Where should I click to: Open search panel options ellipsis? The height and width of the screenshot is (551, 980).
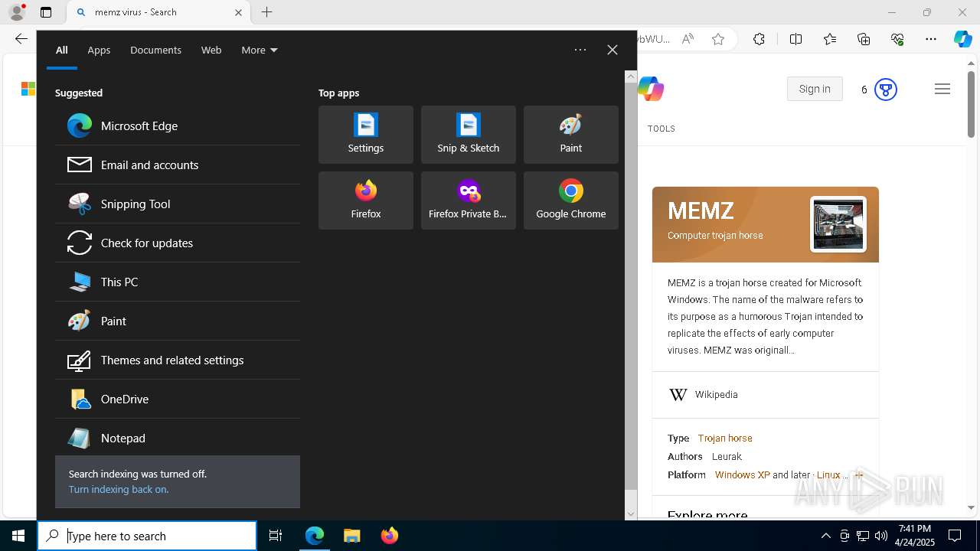580,50
